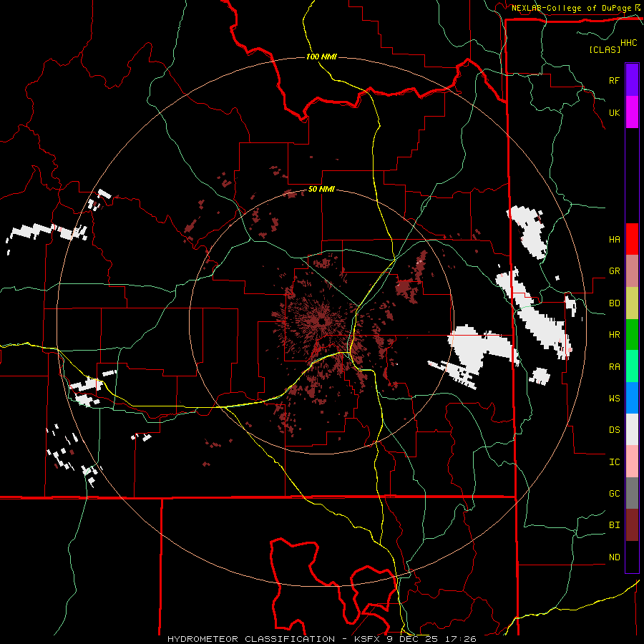Click the ND black legend swatch
The width and height of the screenshot is (644, 644).
click(632, 557)
